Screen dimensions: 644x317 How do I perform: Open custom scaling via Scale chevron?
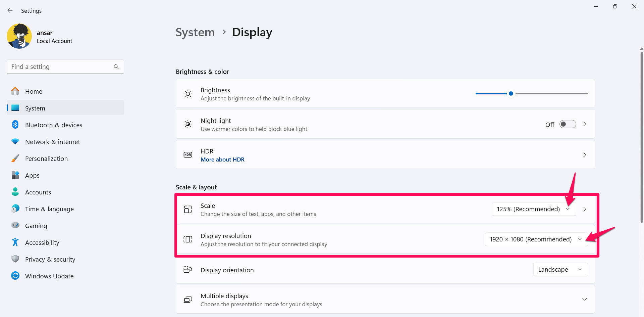(585, 209)
